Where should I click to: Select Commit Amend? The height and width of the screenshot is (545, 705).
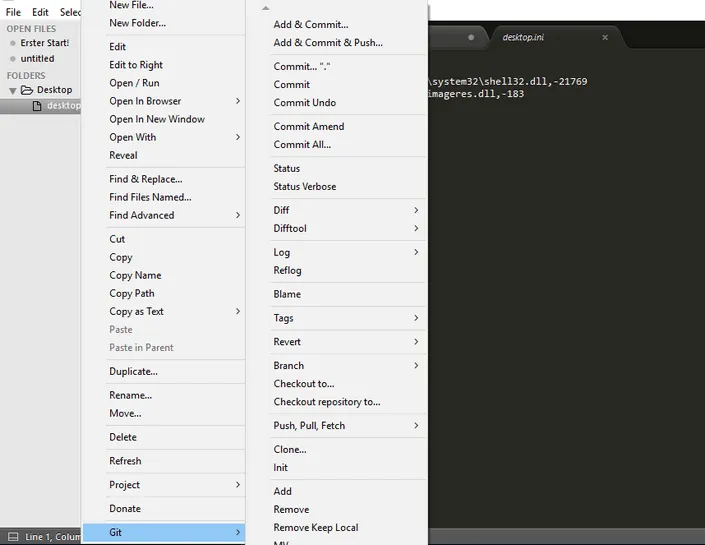click(x=309, y=126)
